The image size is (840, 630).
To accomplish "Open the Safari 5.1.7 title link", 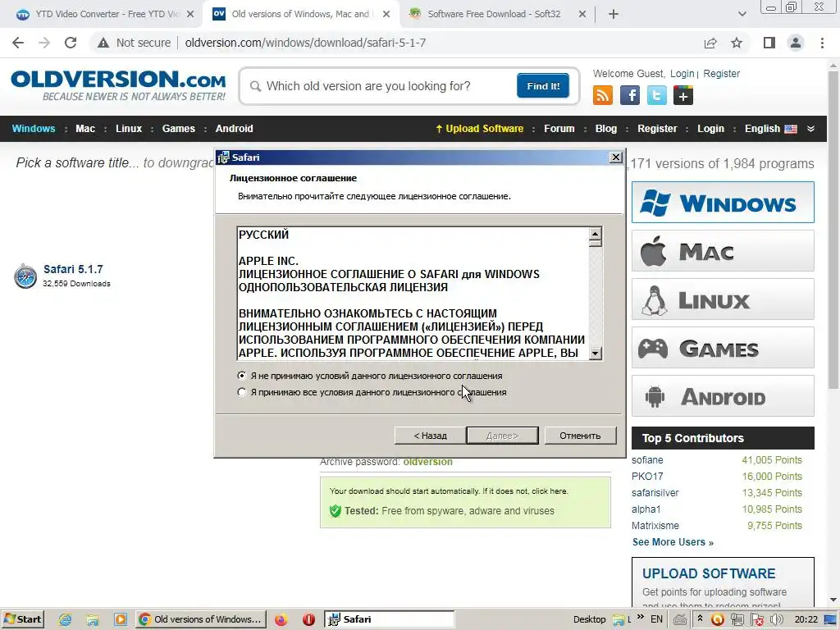I will point(73,269).
